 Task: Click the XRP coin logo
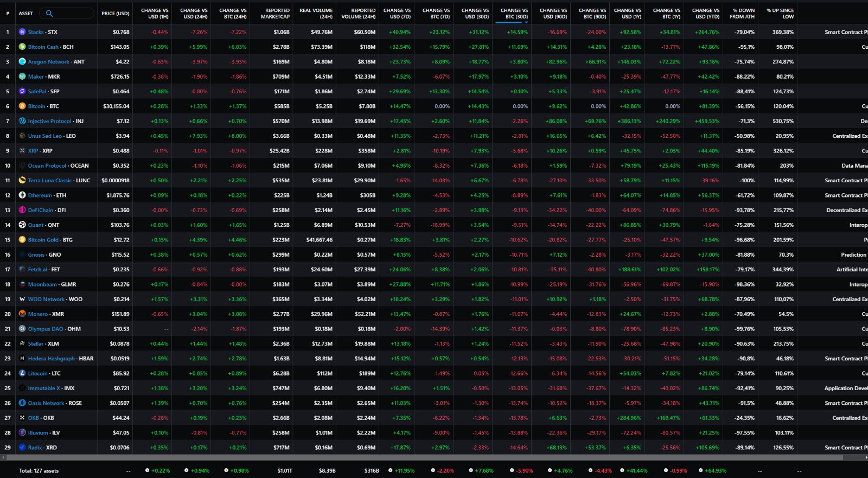(22, 151)
